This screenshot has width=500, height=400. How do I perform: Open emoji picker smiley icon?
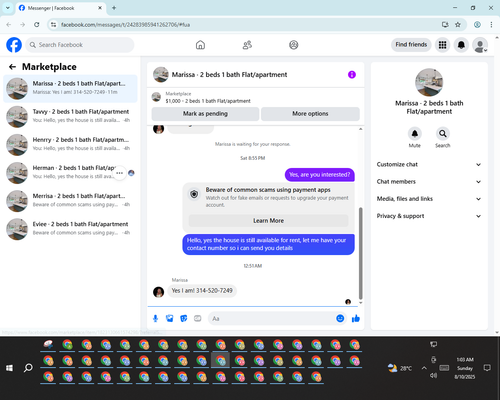tap(340, 318)
